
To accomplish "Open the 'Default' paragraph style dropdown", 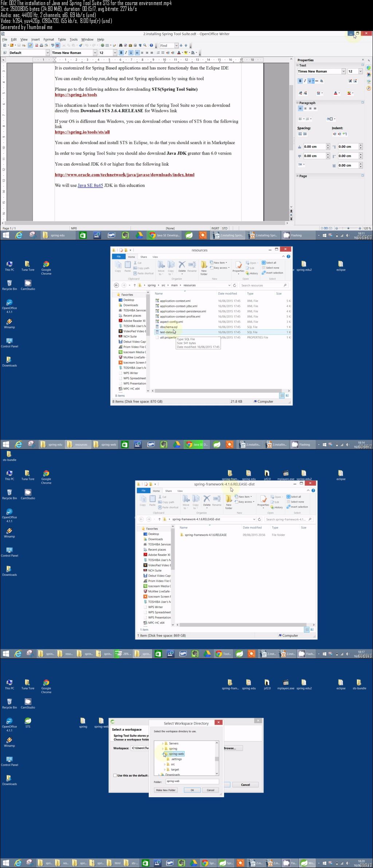I will point(47,53).
